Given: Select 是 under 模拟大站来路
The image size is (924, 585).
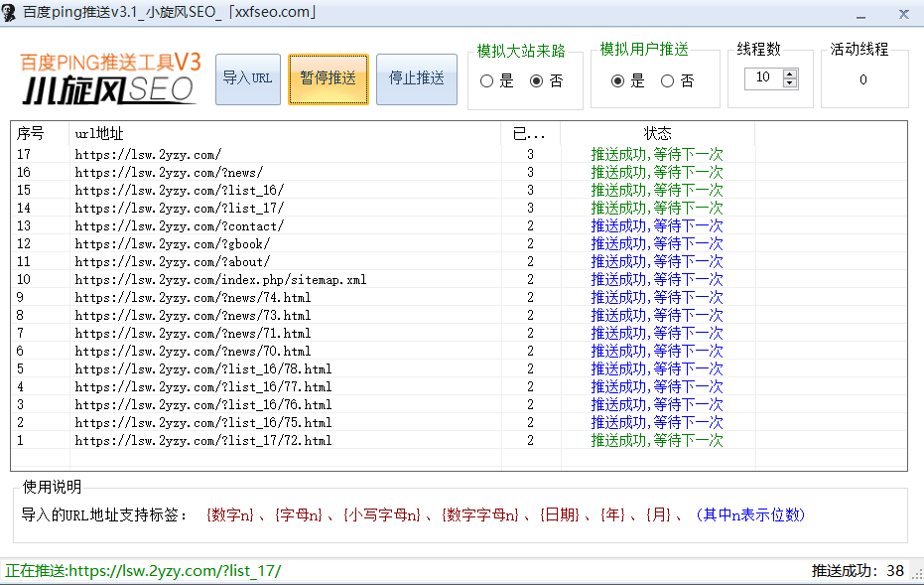Looking at the screenshot, I should [487, 81].
